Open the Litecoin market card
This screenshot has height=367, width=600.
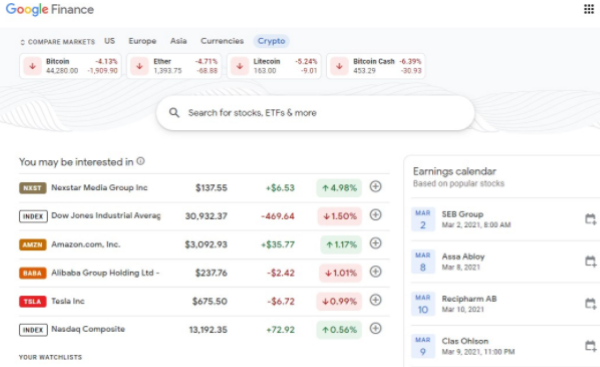(274, 66)
